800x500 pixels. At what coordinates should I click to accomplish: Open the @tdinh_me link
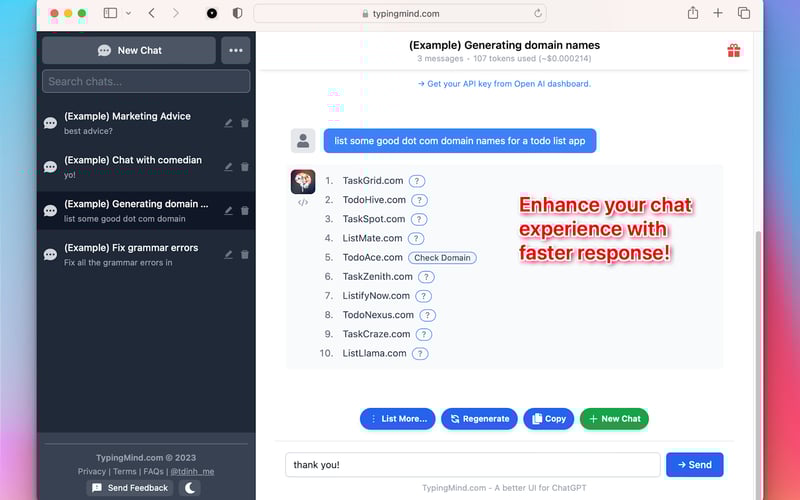tap(192, 471)
